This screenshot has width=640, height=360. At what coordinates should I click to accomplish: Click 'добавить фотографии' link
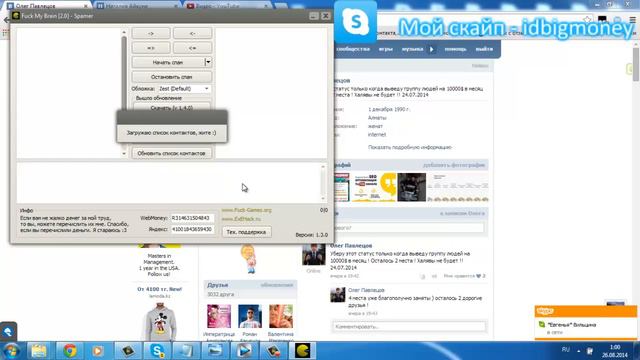(x=453, y=165)
